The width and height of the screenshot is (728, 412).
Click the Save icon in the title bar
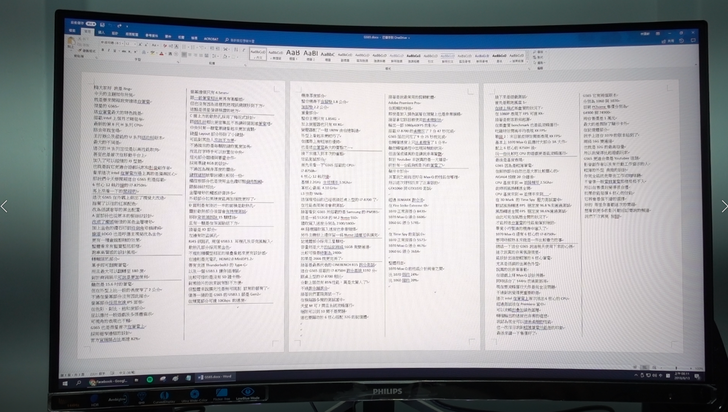tap(102, 25)
